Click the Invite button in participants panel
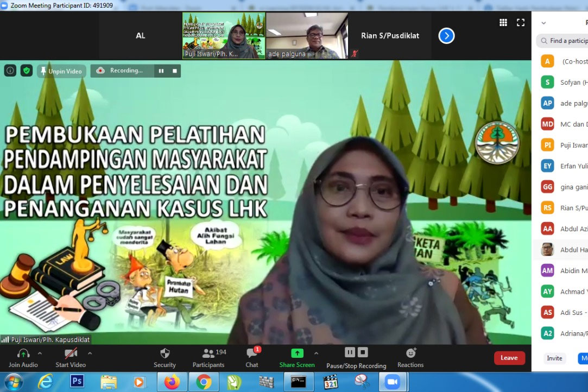The width and height of the screenshot is (588, 392). pyautogui.click(x=554, y=358)
